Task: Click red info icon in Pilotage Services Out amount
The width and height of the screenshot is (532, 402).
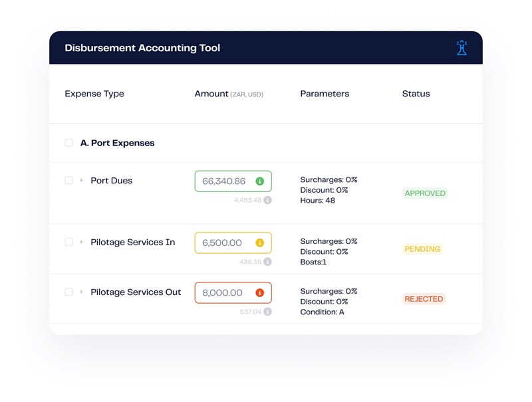Action: pyautogui.click(x=259, y=293)
